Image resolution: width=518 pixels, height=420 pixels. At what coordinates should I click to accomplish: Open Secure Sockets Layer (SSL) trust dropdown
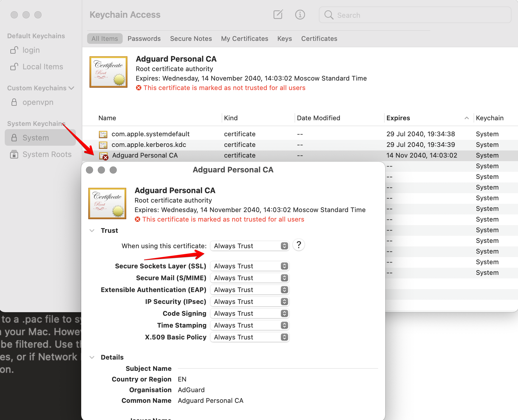coord(250,266)
